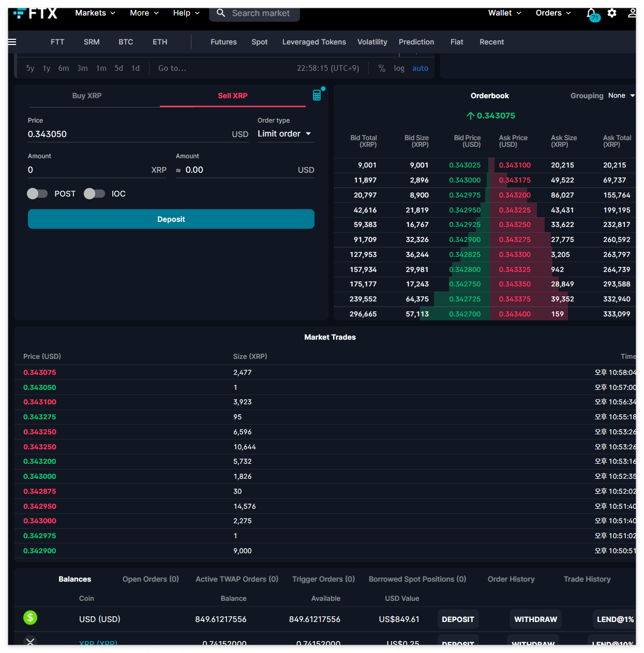Viewport: 644px width, 653px height.
Task: Click the FTX logo
Action: (35, 13)
